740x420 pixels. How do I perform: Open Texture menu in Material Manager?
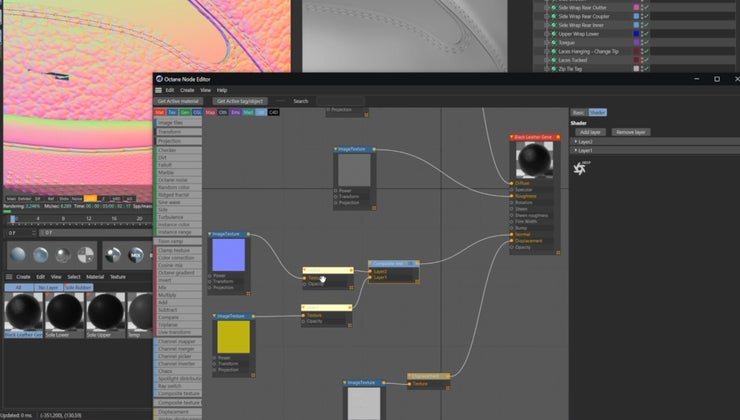(x=118, y=277)
